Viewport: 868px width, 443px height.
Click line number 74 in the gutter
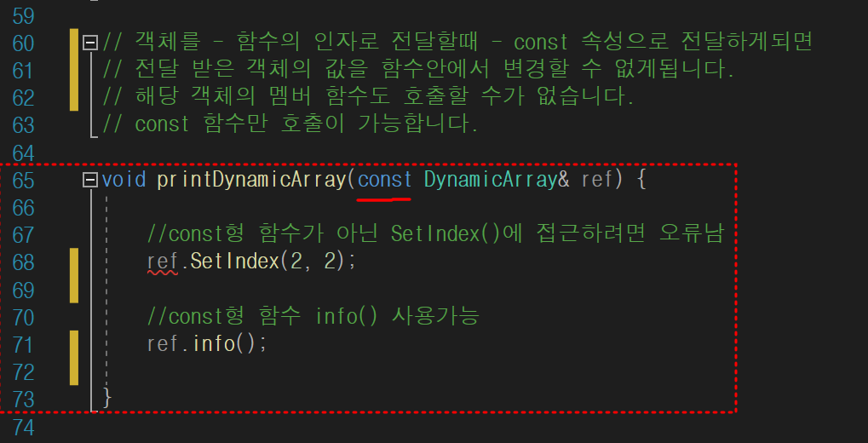23,427
